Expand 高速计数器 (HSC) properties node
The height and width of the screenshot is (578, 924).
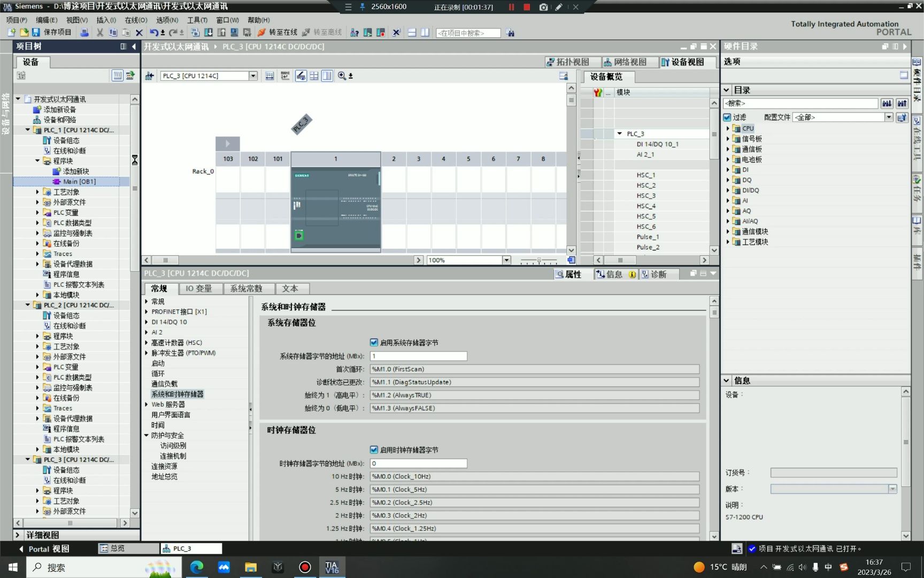point(147,343)
